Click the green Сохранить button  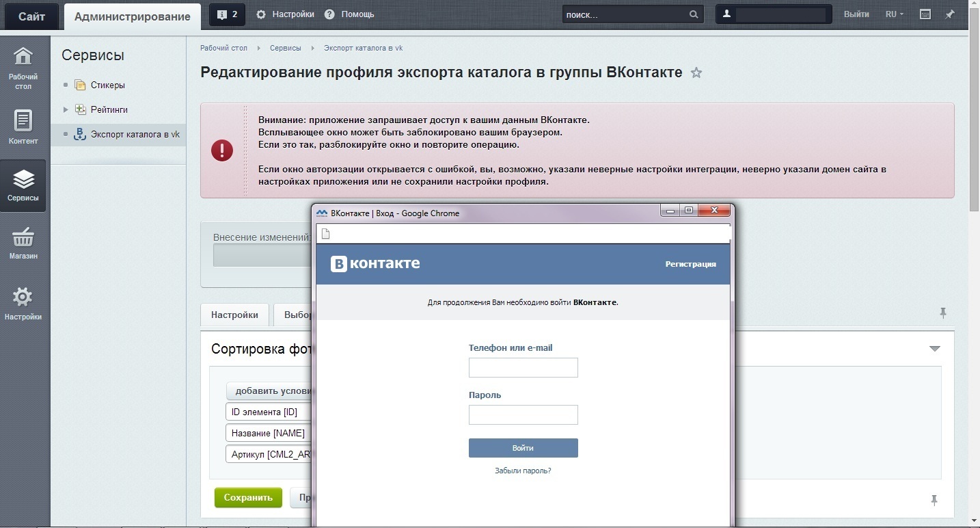(x=247, y=498)
